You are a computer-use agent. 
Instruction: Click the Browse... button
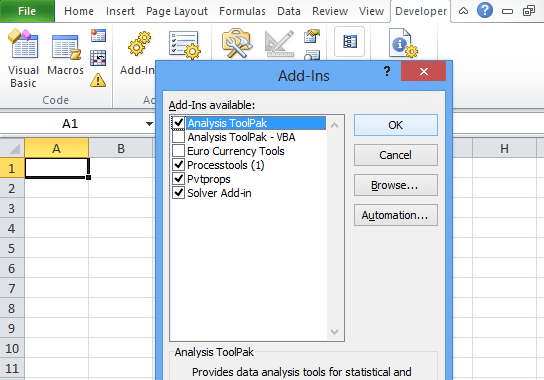point(396,185)
